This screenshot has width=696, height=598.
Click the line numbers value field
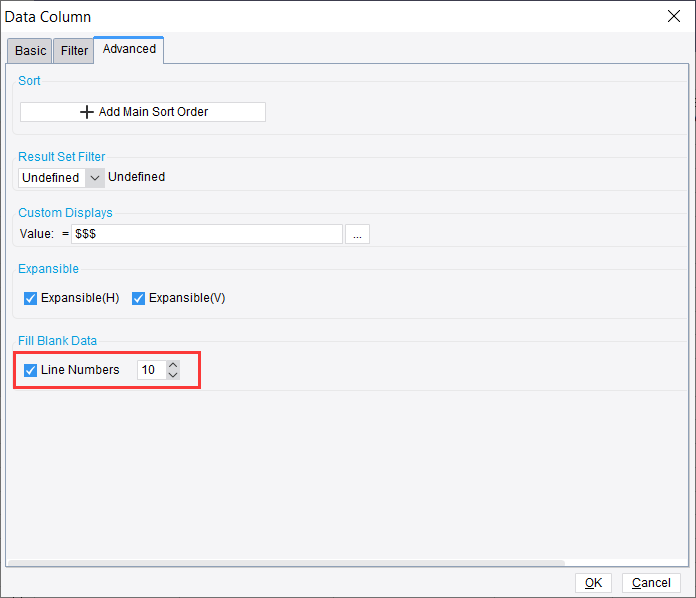click(x=151, y=370)
